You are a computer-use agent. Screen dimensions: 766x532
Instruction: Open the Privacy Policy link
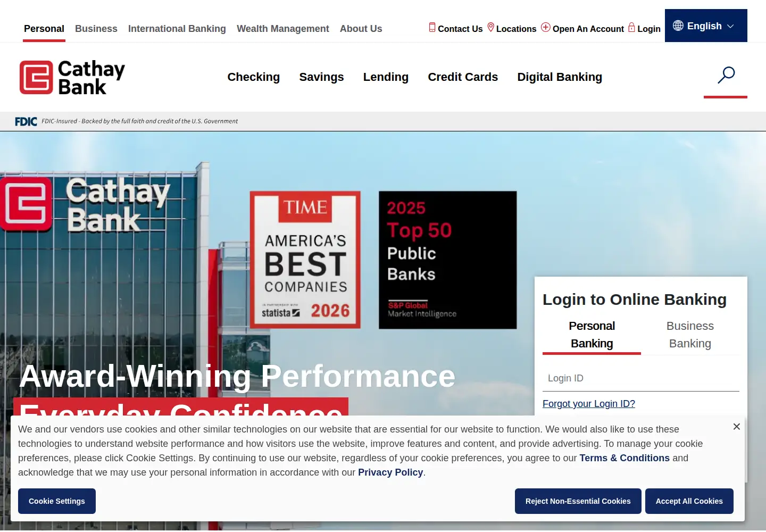coord(390,472)
